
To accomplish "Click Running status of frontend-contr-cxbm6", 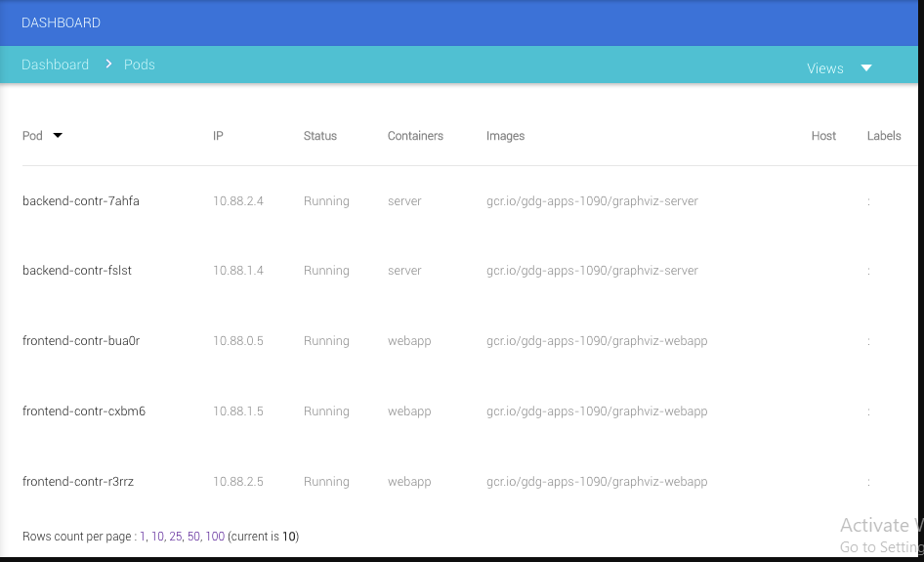I will coord(326,411).
